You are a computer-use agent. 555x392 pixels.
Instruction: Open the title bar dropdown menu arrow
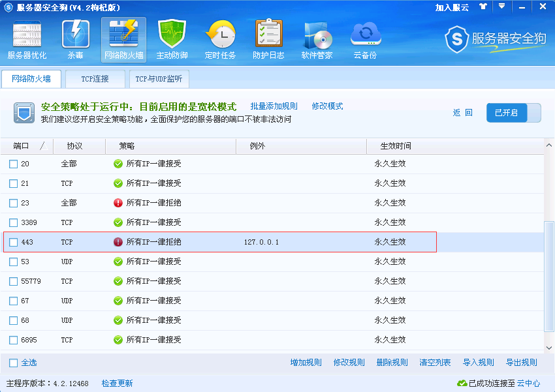click(502, 7)
